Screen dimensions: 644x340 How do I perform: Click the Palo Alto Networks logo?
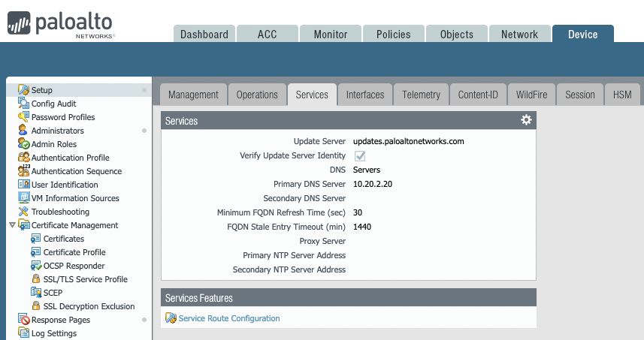pos(61,25)
